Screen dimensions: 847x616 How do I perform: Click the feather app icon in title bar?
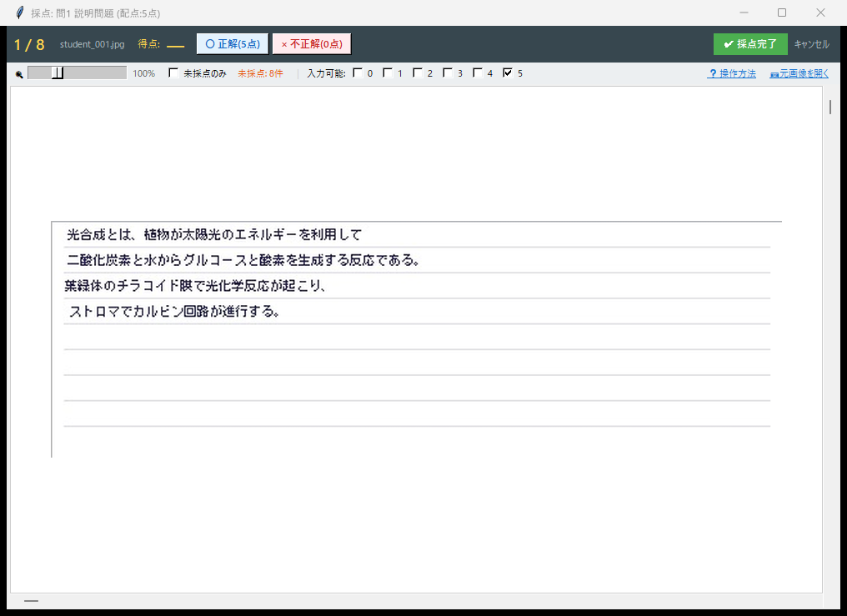(19, 13)
